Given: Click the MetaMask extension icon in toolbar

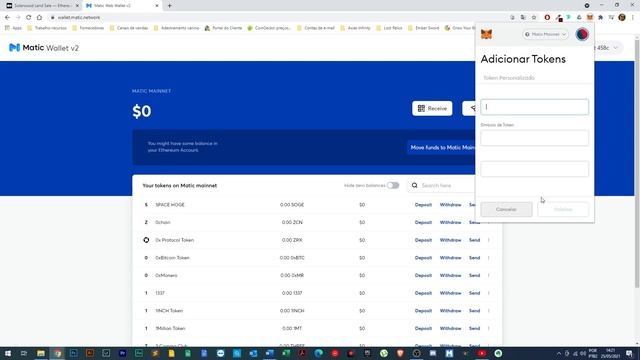Looking at the screenshot, I should 590,18.
